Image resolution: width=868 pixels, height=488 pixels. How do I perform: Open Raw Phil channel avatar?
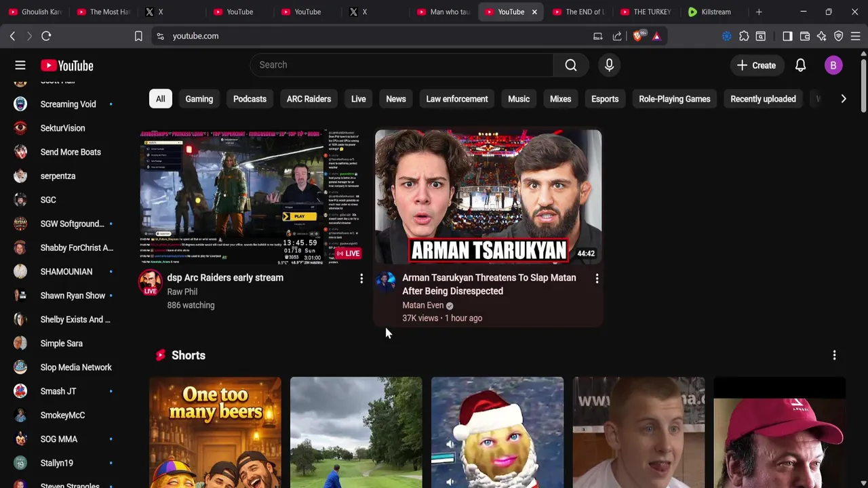151,282
